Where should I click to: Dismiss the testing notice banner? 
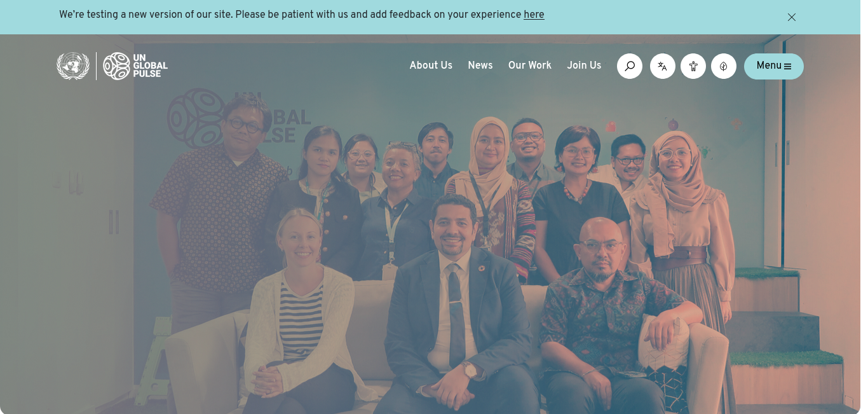coord(792,17)
